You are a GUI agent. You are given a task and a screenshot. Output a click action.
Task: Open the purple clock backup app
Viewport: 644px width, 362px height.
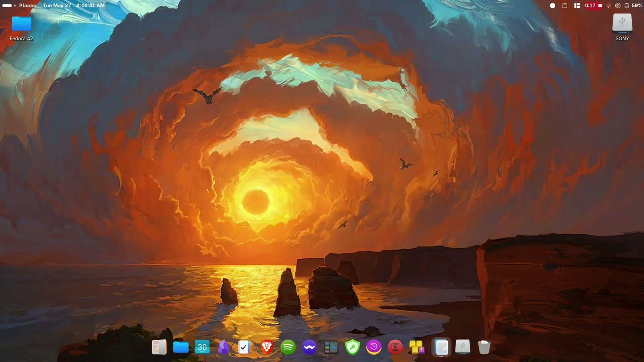click(x=374, y=347)
